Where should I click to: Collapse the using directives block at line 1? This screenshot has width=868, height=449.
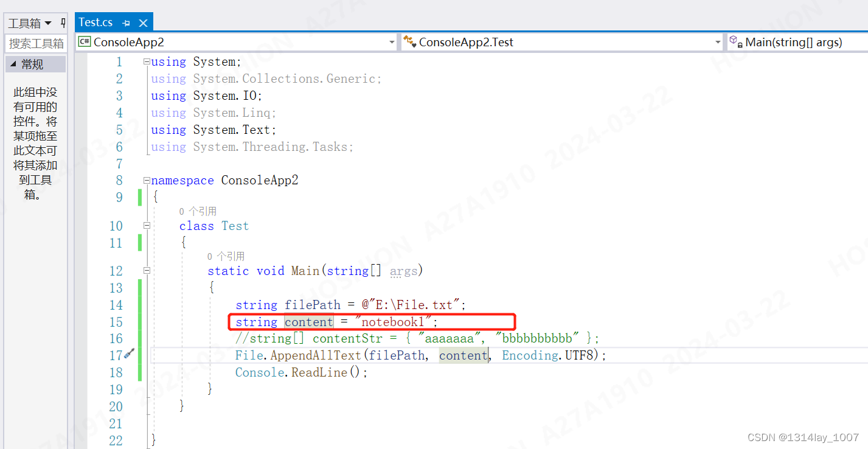[146, 61]
